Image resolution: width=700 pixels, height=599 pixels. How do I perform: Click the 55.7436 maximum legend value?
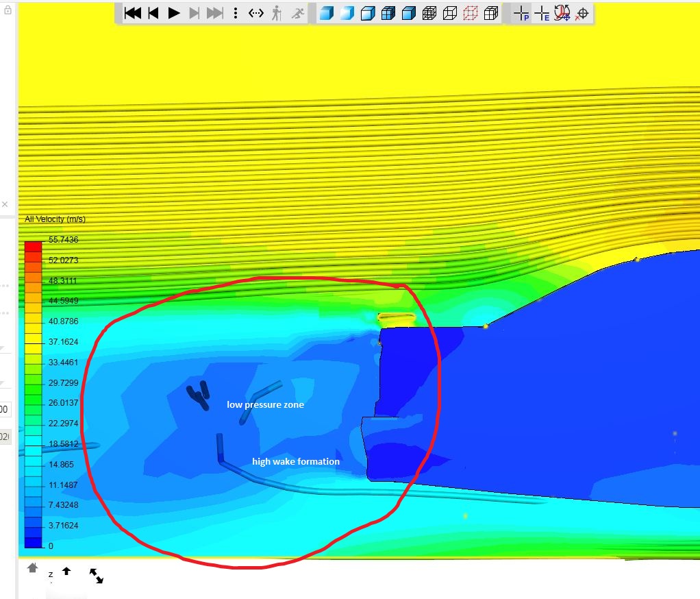(x=64, y=240)
